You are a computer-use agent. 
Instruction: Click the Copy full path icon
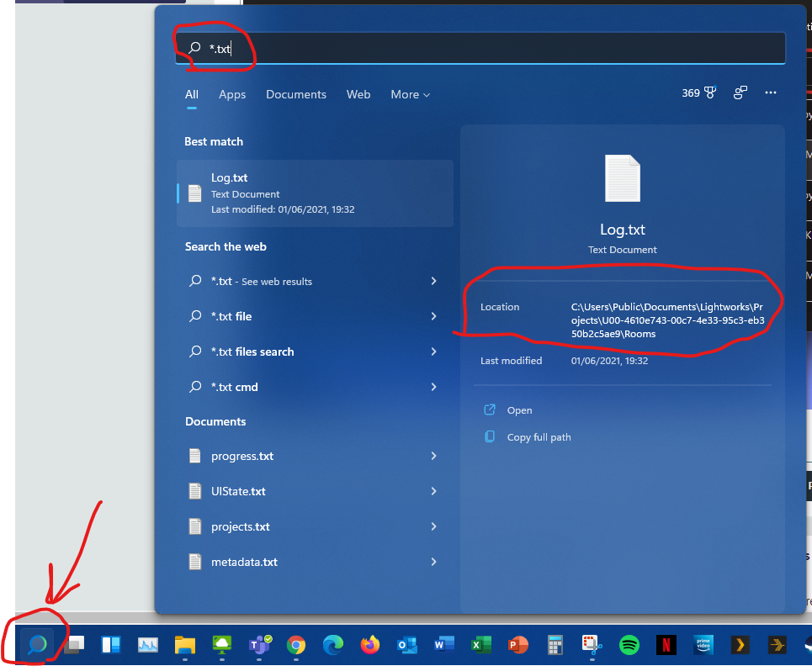click(x=490, y=437)
